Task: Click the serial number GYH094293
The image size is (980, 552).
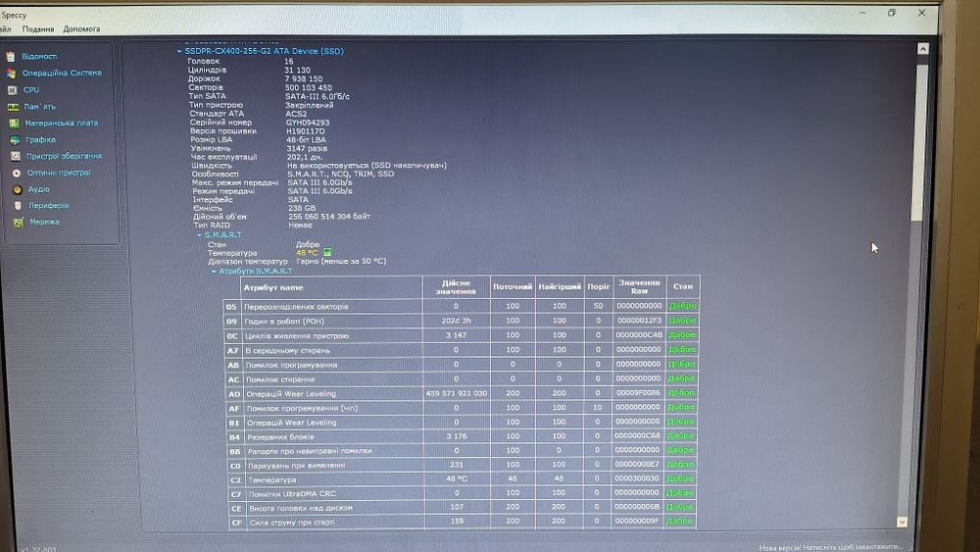Action: coord(308,123)
